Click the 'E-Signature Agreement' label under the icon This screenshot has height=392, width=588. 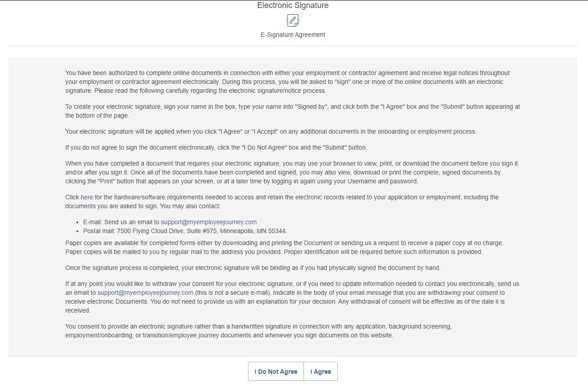[293, 35]
